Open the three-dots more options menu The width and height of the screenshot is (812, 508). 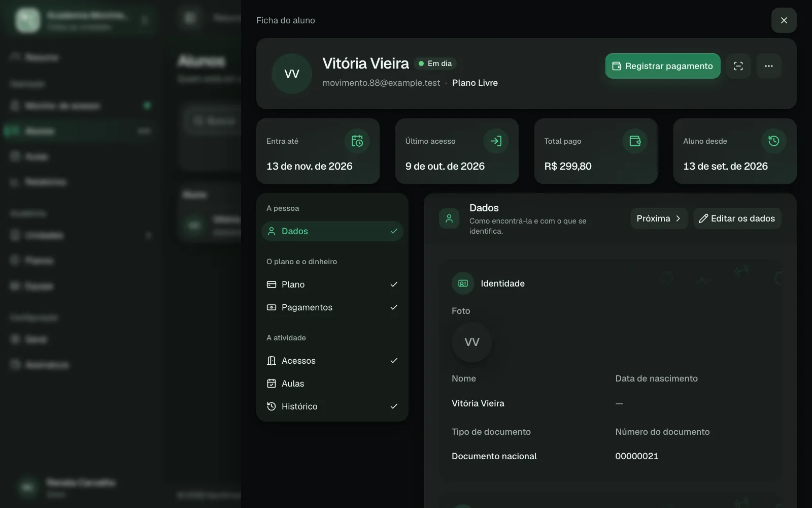pyautogui.click(x=769, y=66)
